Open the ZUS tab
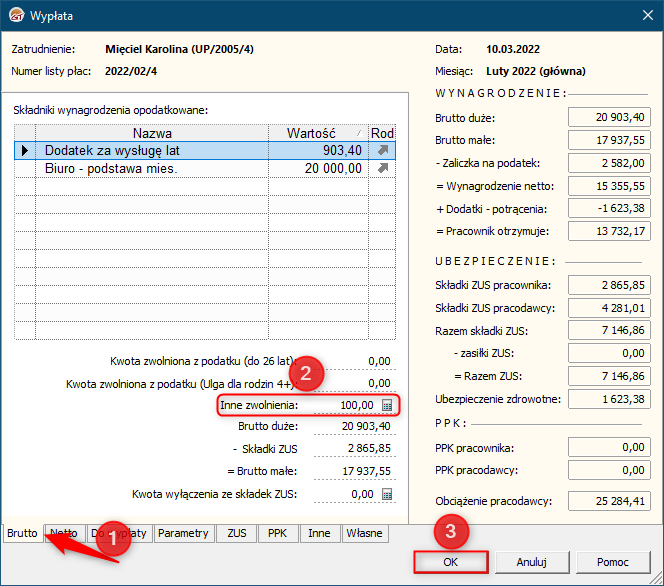Screen dimensions: 664x586 (237, 533)
